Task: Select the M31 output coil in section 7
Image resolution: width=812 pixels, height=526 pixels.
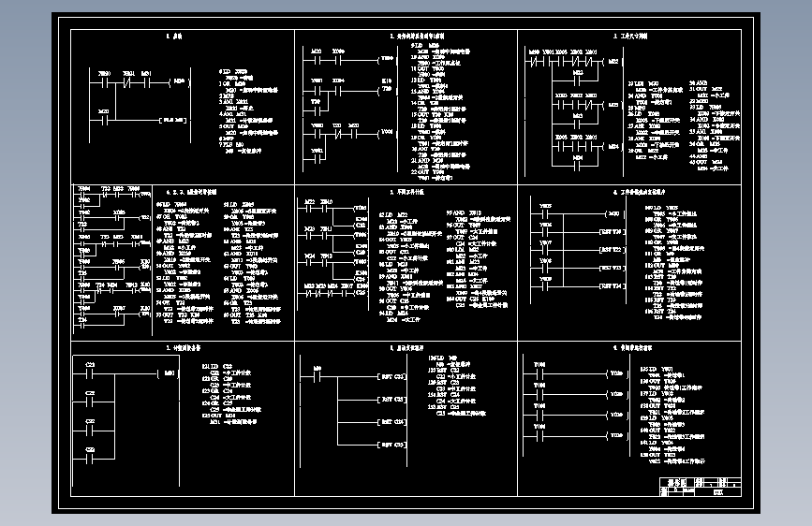Action: click(x=169, y=373)
